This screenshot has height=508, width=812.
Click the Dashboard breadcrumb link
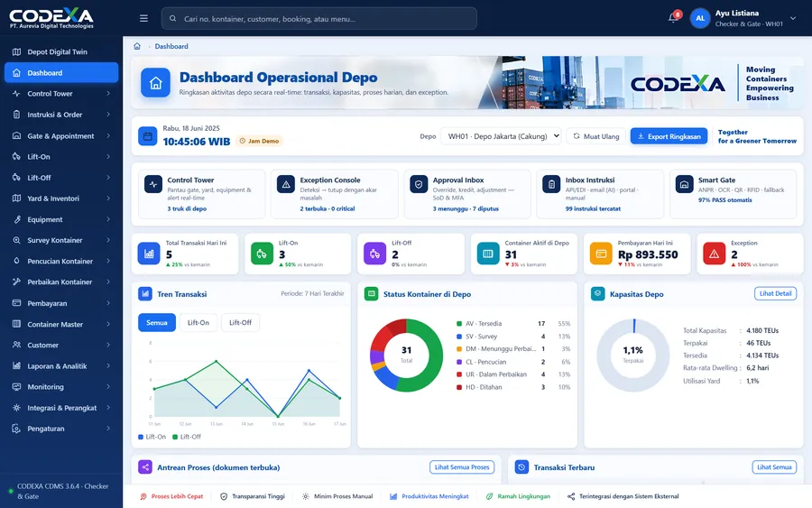point(171,46)
